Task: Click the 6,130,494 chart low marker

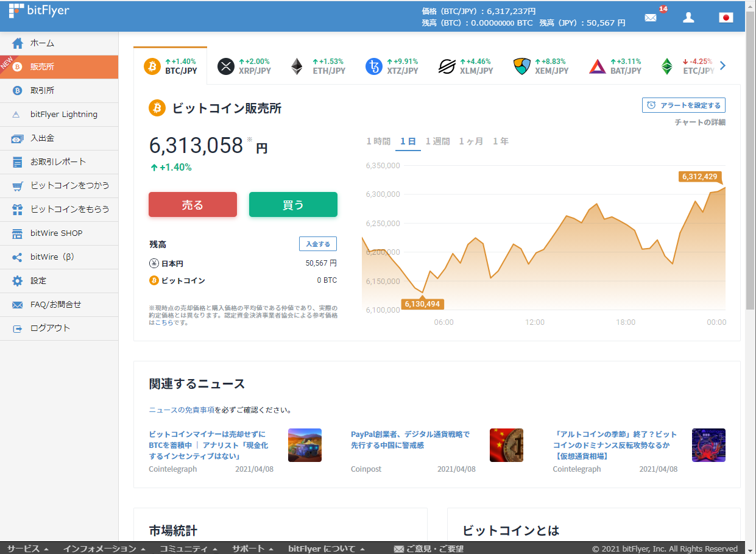Action: click(x=422, y=304)
